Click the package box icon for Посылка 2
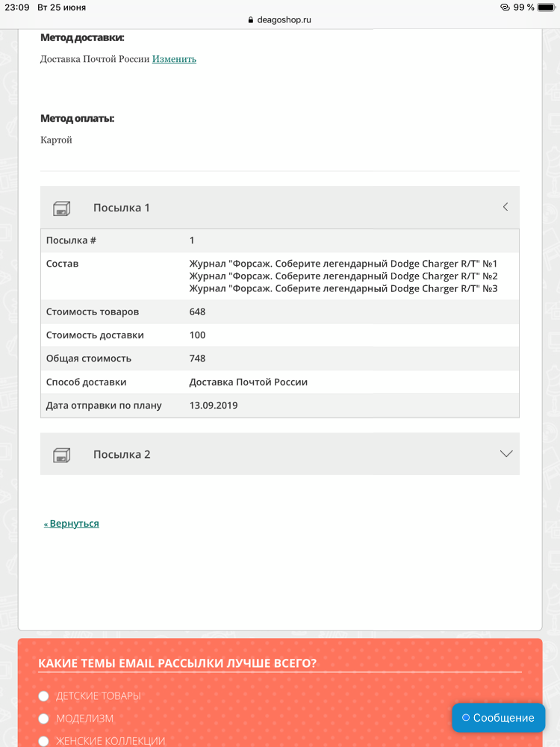The height and width of the screenshot is (747, 560). (x=61, y=455)
